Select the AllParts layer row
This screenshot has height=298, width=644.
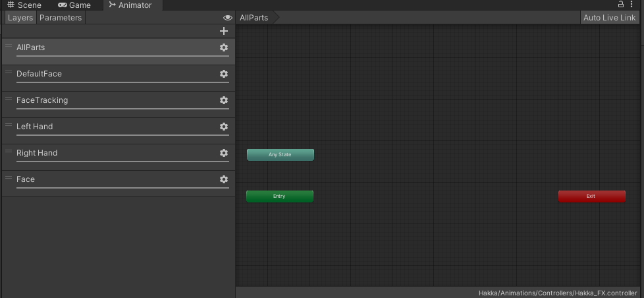click(119, 51)
